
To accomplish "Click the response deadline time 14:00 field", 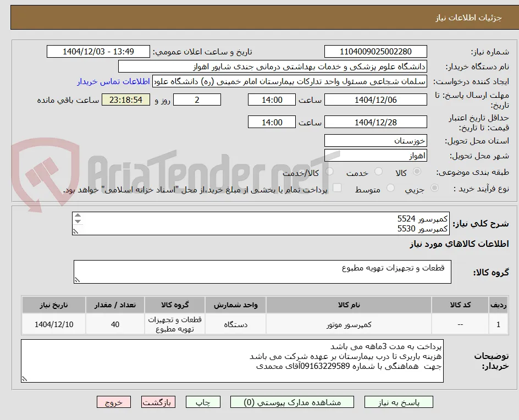I will [x=272, y=100].
